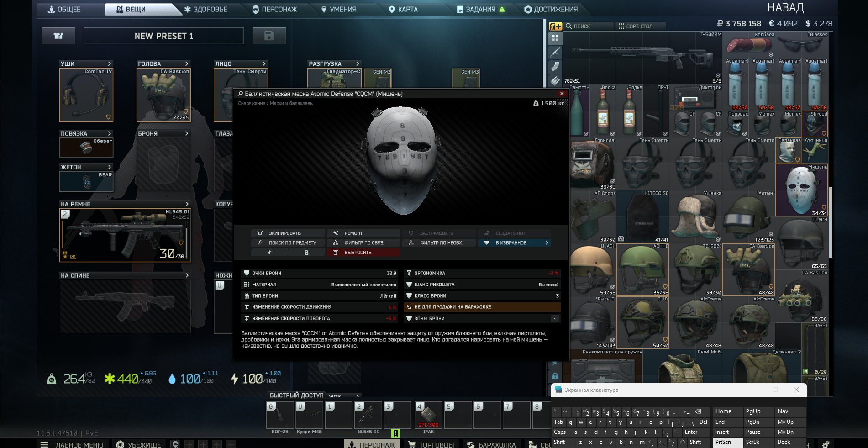Click the СОРТ. СТОЛ sorting table button
868x448 pixels.
pyautogui.click(x=640, y=26)
